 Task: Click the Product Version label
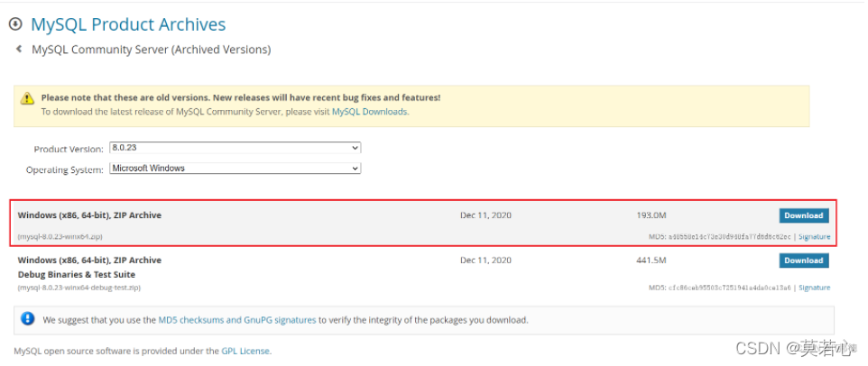pyautogui.click(x=69, y=150)
